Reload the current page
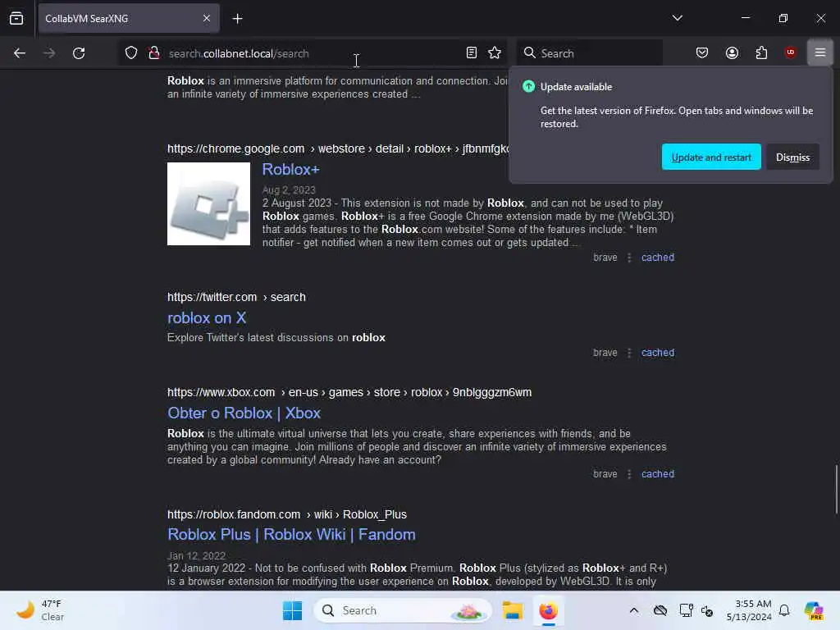This screenshot has height=630, width=840. click(79, 53)
